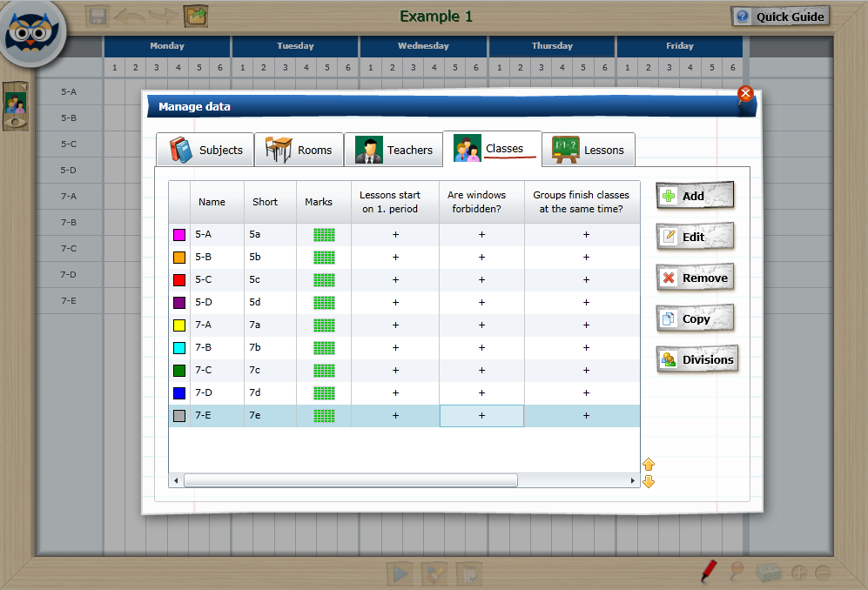This screenshot has height=590, width=868.
Task: Select the short name cell 7a
Action: (x=270, y=325)
